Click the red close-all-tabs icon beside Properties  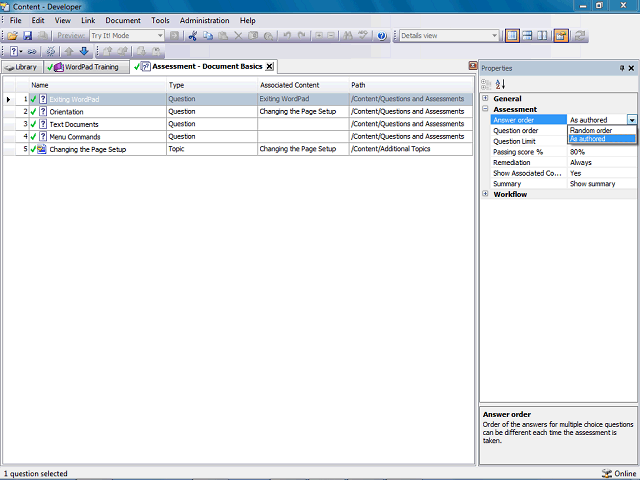(473, 66)
